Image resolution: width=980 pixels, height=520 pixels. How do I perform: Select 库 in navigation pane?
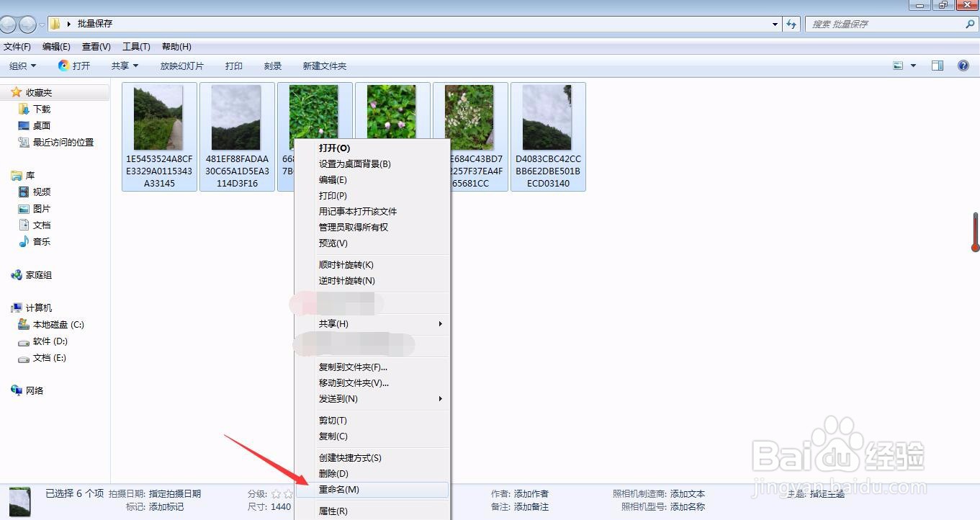(x=30, y=176)
